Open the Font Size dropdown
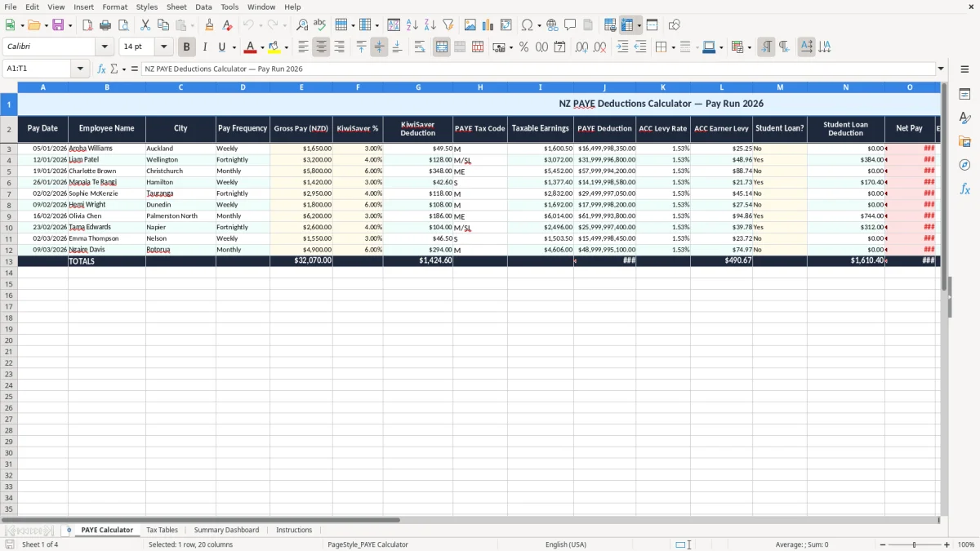The image size is (980, 551). pos(163,47)
